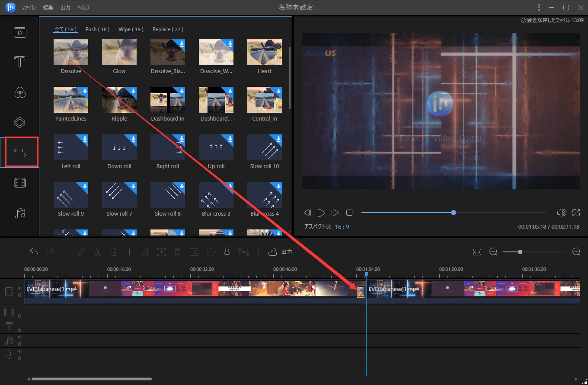The image size is (588, 385).
Task: Select the Transitions panel in the left sidebar
Action: [x=20, y=151]
